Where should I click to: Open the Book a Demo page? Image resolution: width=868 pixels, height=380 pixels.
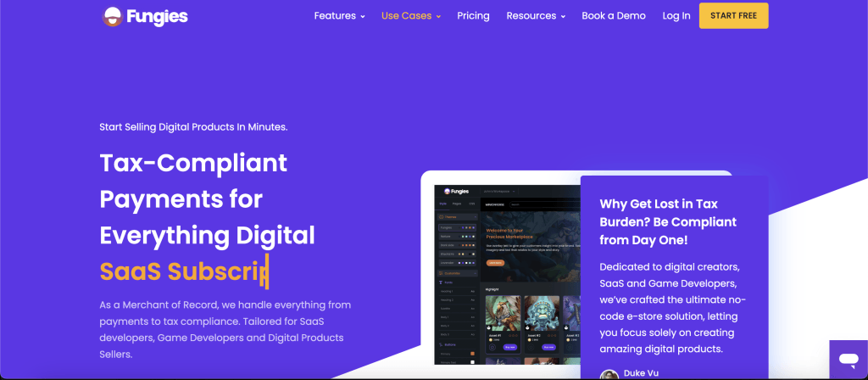click(614, 16)
